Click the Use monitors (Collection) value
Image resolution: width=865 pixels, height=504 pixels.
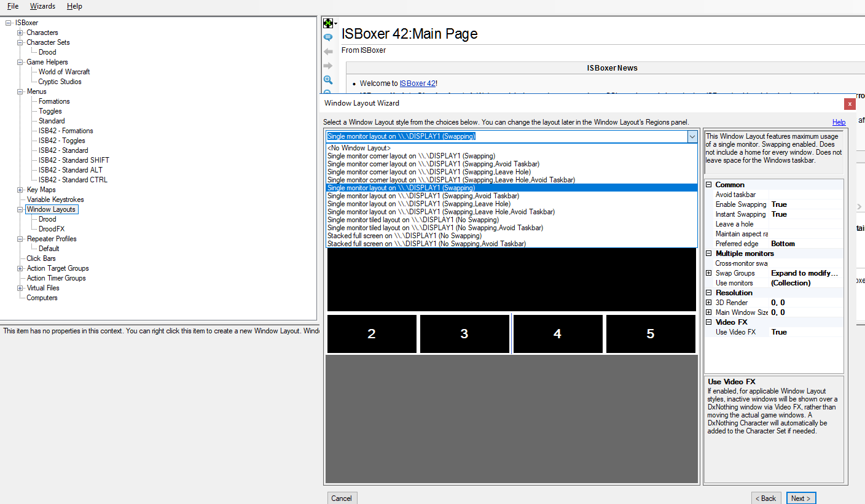pyautogui.click(x=791, y=283)
